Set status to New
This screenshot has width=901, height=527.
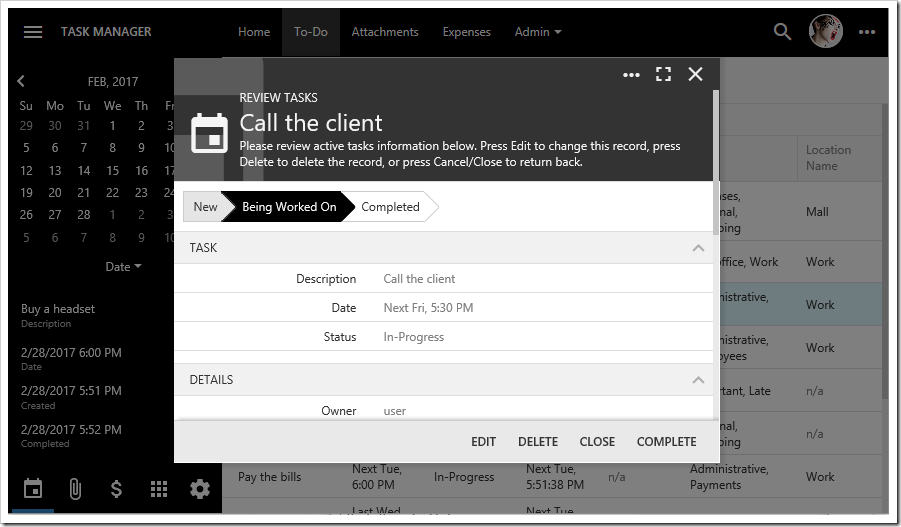click(205, 207)
